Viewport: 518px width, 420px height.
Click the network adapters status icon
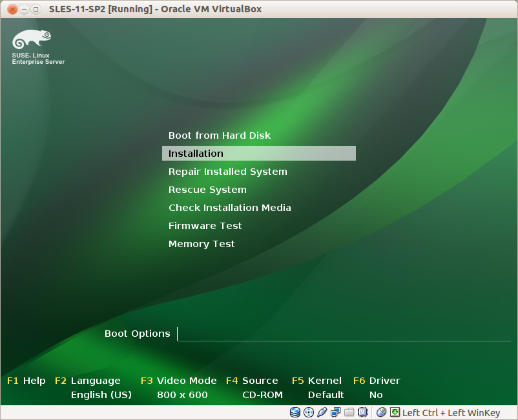335,412
